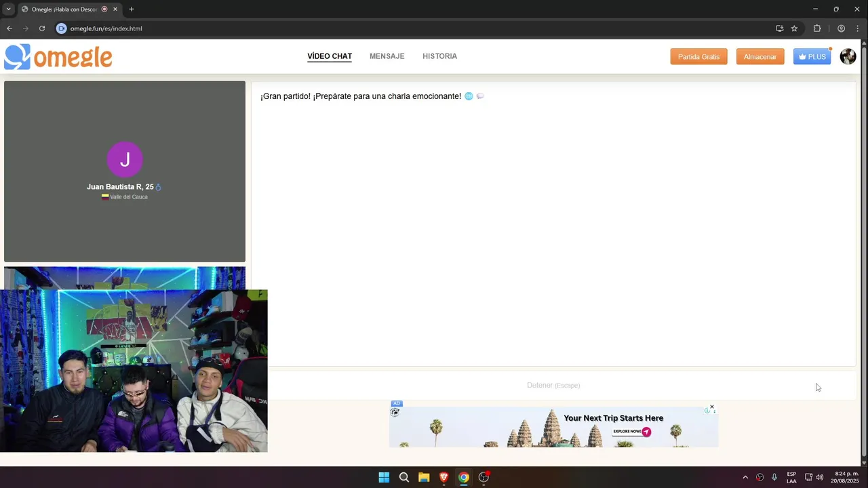
Task: Open the Chrome profile button
Action: tap(841, 28)
